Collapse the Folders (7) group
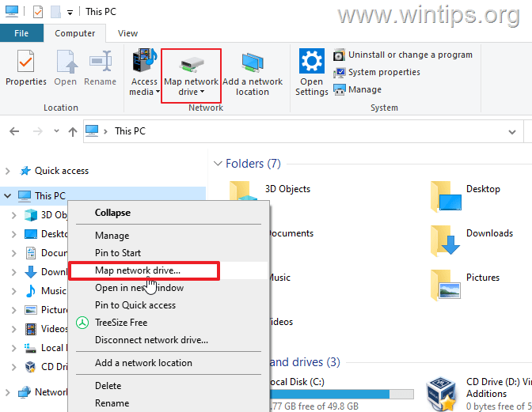The width and height of the screenshot is (532, 412). tap(218, 164)
